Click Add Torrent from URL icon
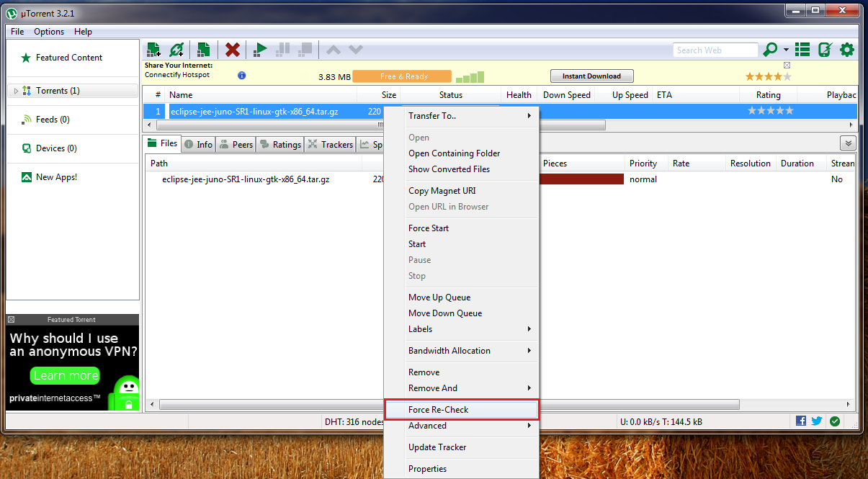Viewport: 868px width, 479px height. point(176,50)
